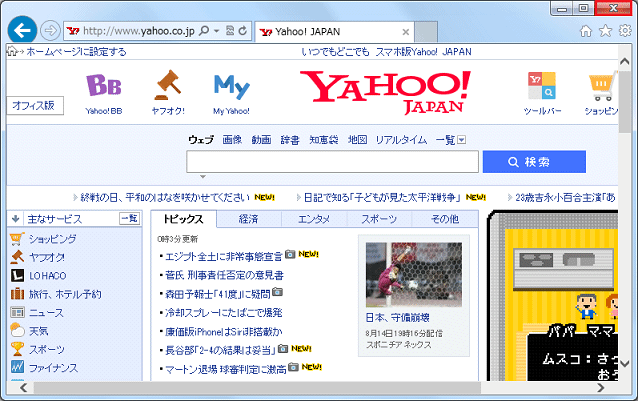Image resolution: width=638 pixels, height=401 pixels.
Task: Open 日記で知る太平洋戦争 headline link
Action: [382, 198]
